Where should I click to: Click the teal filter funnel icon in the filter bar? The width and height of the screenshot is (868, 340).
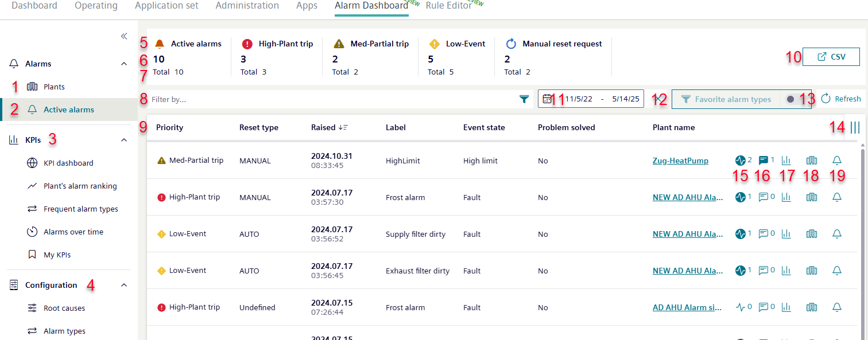524,99
